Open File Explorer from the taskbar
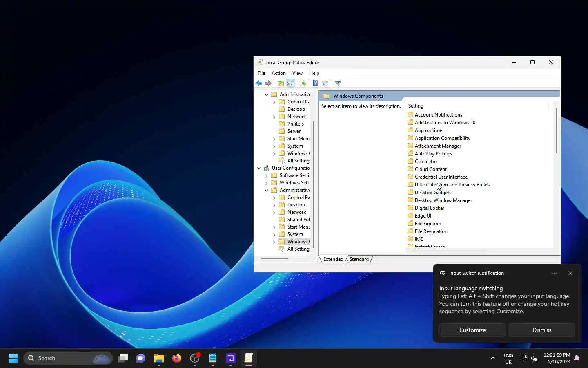 point(159,358)
